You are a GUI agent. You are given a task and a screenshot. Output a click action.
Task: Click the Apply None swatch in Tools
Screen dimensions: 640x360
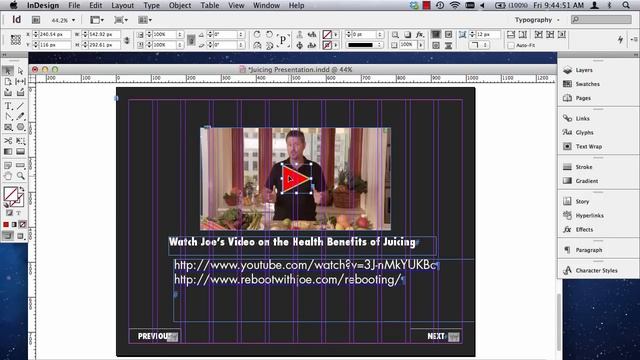(22, 224)
